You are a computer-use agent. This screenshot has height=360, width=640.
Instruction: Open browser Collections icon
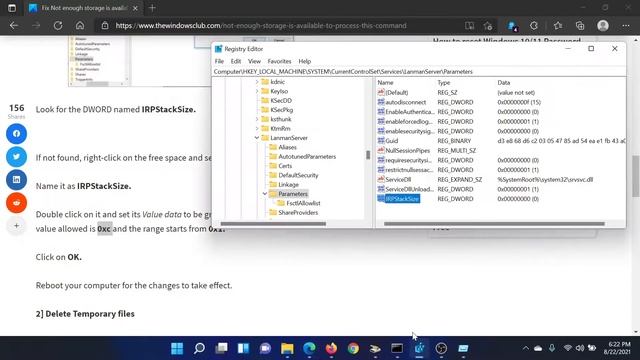coord(580,25)
